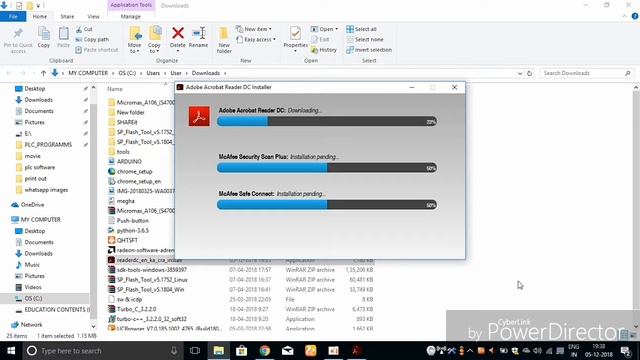This screenshot has height=360, width=640.
Task: Click the Application Tools contextual tab
Action: [x=131, y=5]
